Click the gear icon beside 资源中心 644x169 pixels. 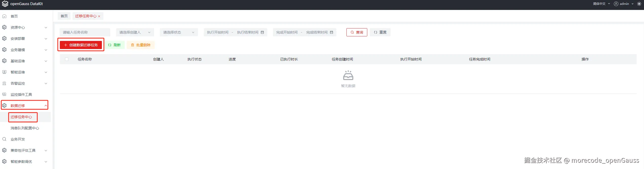[4, 27]
